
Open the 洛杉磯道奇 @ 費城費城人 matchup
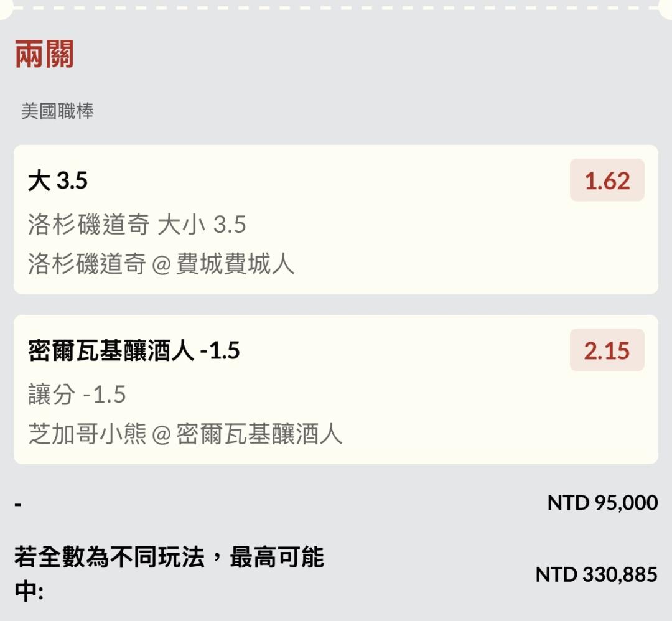tap(161, 264)
